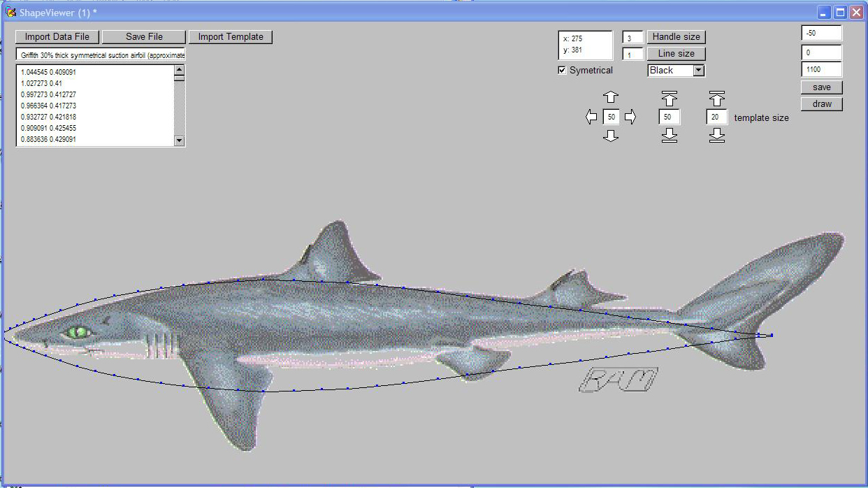
Task: Click the up-to-bar arrow above the middle 50 field
Action: tap(669, 98)
